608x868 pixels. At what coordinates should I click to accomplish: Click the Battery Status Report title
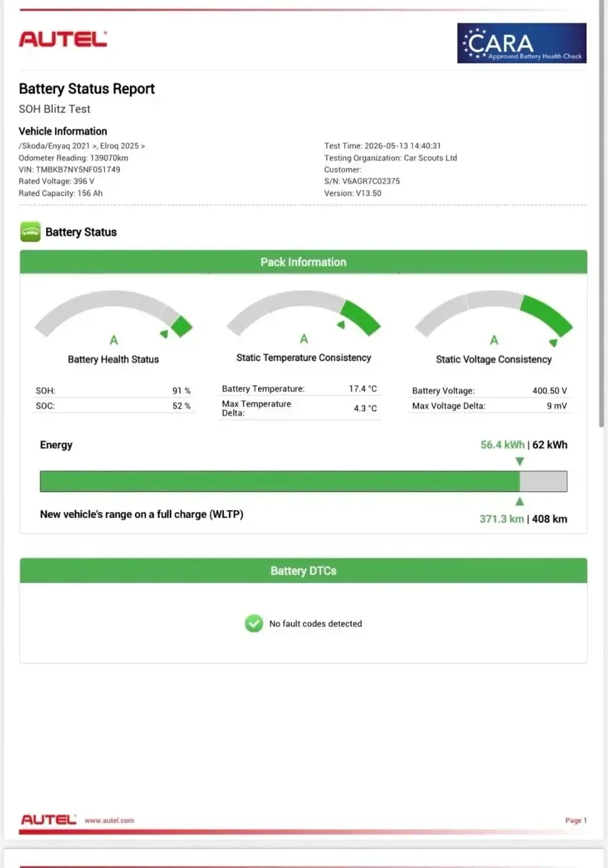(x=87, y=89)
